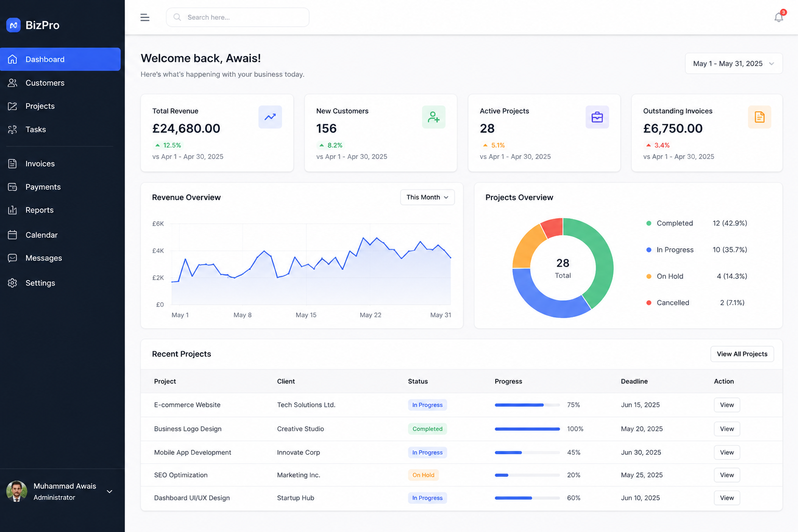Click the Reports bar chart icon
798x532 pixels.
(x=12, y=210)
